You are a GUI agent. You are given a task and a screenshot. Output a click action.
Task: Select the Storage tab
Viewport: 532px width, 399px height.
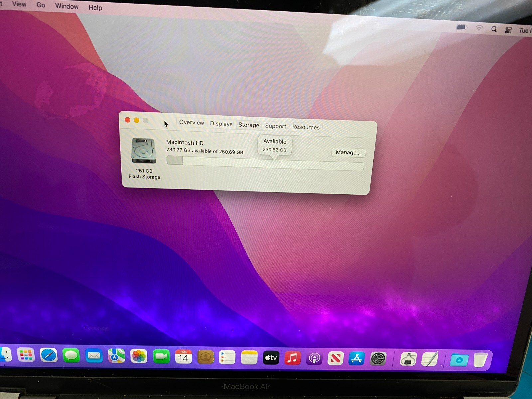249,125
